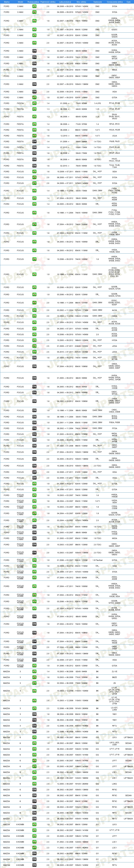The height and width of the screenshot is (868, 134).
Task: Select the '166kW / 225KM' power cell
Action: 81,340
